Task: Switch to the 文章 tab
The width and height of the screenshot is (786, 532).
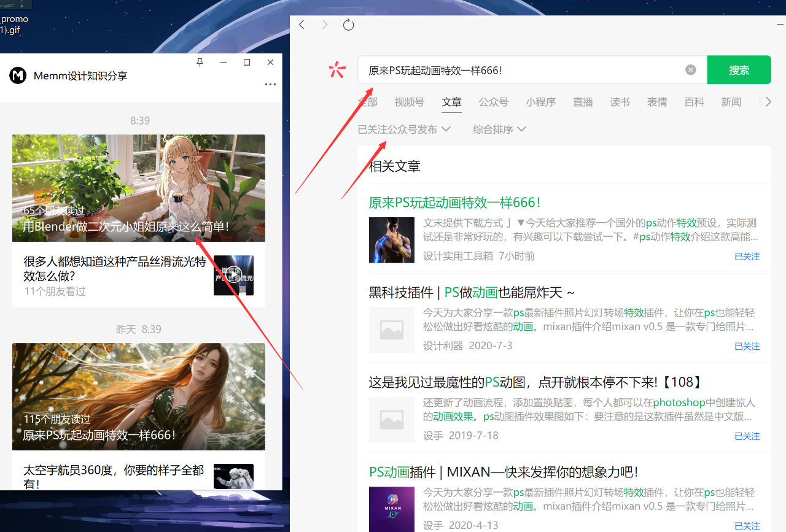Action: (x=451, y=102)
